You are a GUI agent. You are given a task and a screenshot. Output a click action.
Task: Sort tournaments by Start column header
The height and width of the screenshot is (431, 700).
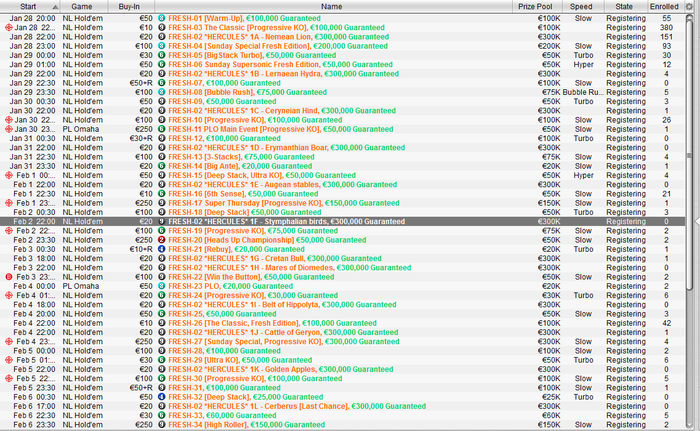tap(29, 6)
